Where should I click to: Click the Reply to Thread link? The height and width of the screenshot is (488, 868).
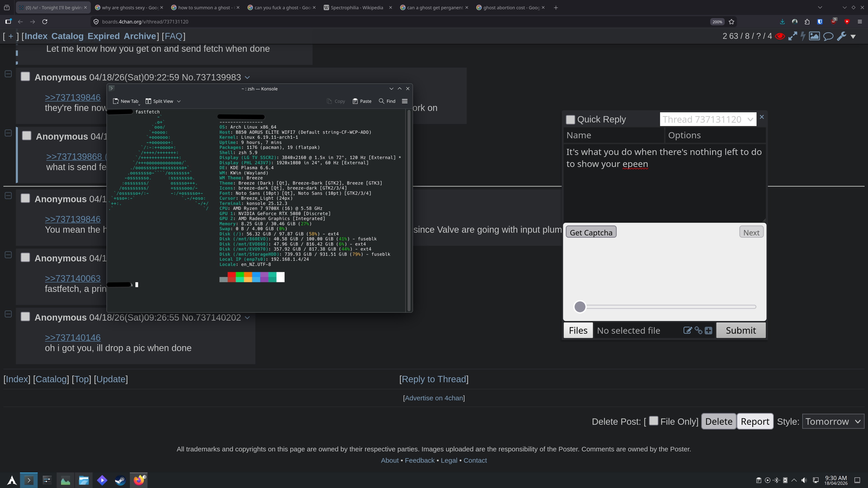coord(434,379)
